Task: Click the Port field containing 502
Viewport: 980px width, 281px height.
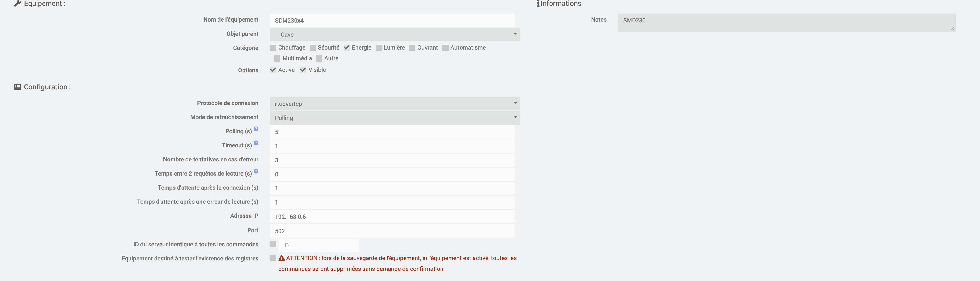Action: click(392, 231)
